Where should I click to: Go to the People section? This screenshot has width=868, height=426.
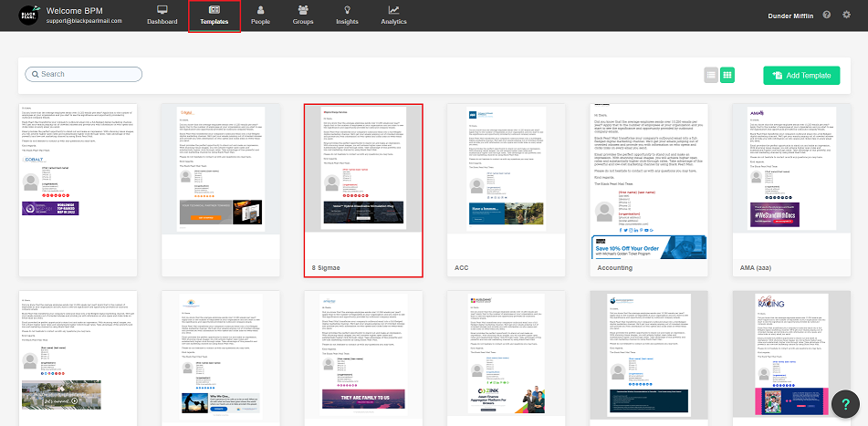tap(260, 15)
